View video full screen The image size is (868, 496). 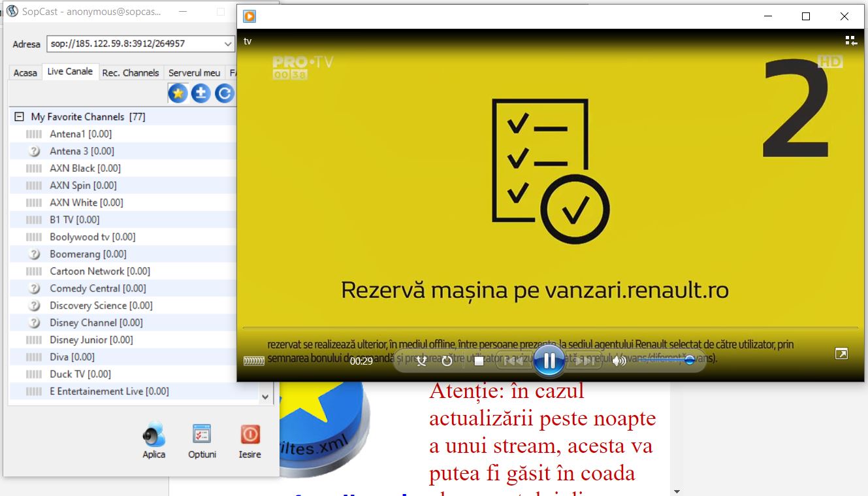point(842,354)
